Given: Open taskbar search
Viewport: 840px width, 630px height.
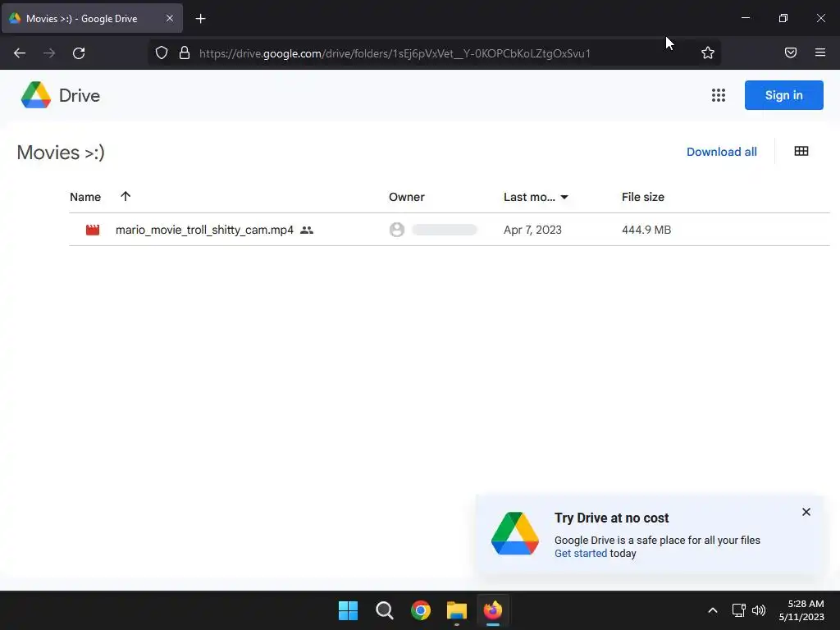Looking at the screenshot, I should 385,610.
